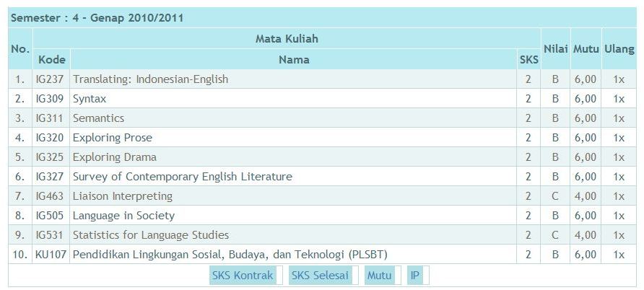Click the Mata Kuliah column header
Image resolution: width=644 pixels, height=290 pixels.
tap(287, 39)
